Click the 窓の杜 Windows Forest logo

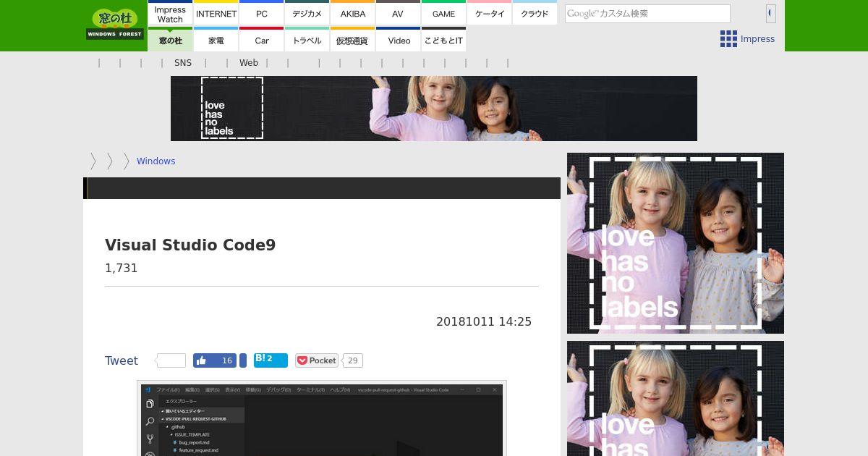114,24
